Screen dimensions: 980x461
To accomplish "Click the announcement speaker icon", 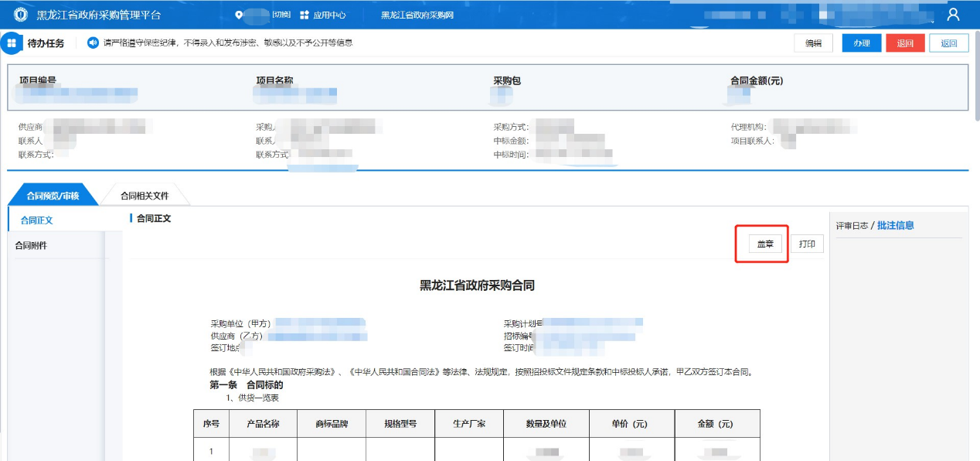I will click(93, 43).
